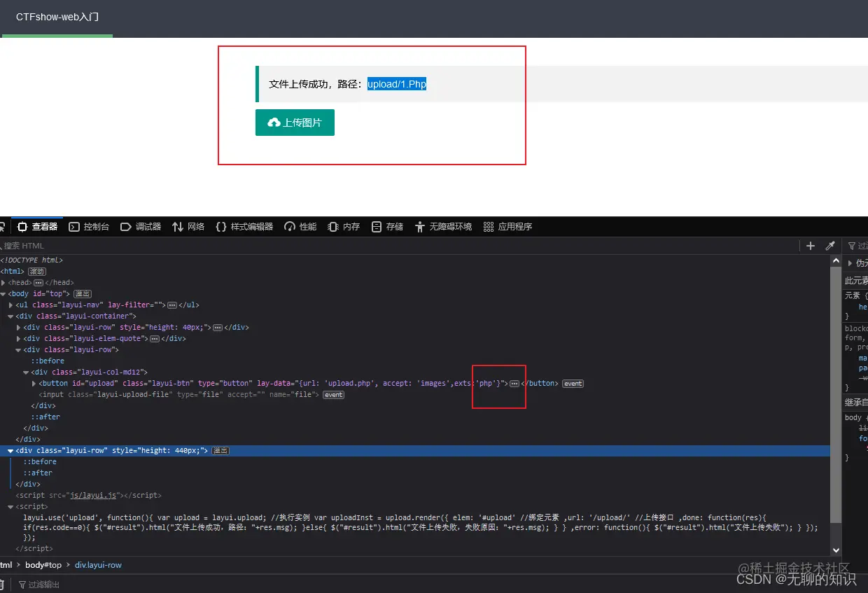Activate the eyedropper color picker icon
The width and height of the screenshot is (868, 593).
coord(830,246)
